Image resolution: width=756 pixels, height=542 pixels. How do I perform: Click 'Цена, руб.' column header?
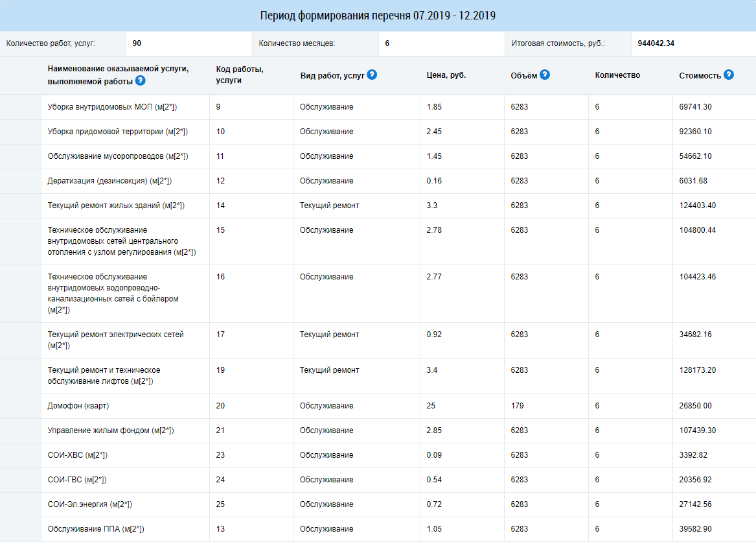click(446, 75)
